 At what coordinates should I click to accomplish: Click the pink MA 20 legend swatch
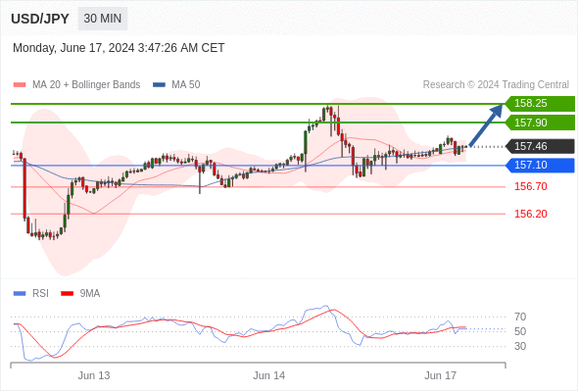tap(20, 85)
